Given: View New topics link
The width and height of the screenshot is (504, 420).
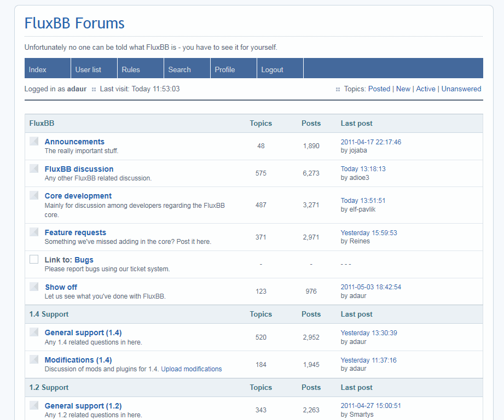Looking at the screenshot, I should pyautogui.click(x=403, y=89).
